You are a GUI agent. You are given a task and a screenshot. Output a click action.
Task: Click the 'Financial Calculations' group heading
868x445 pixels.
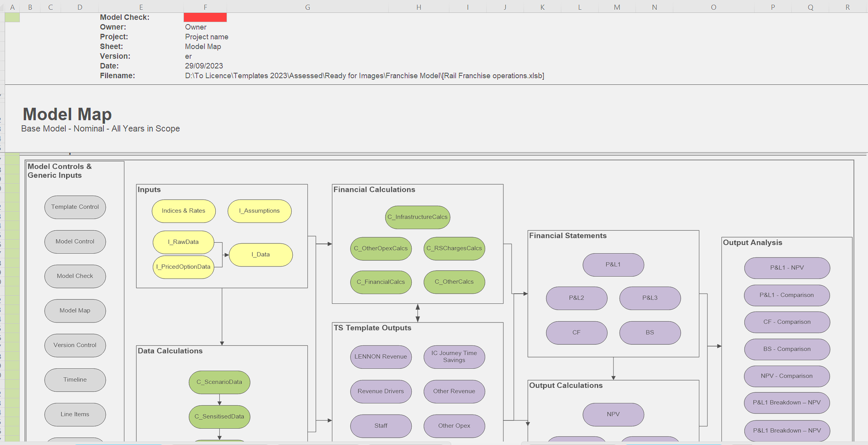[x=374, y=190]
